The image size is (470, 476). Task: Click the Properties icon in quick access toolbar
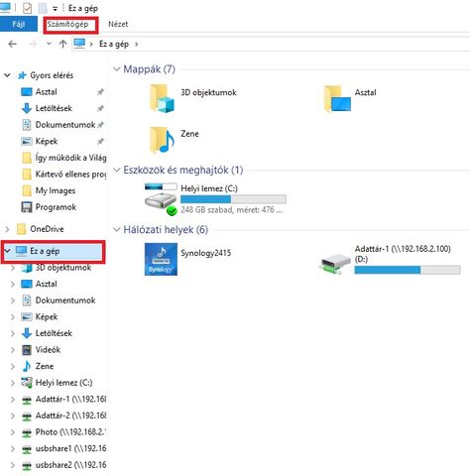tap(27, 8)
